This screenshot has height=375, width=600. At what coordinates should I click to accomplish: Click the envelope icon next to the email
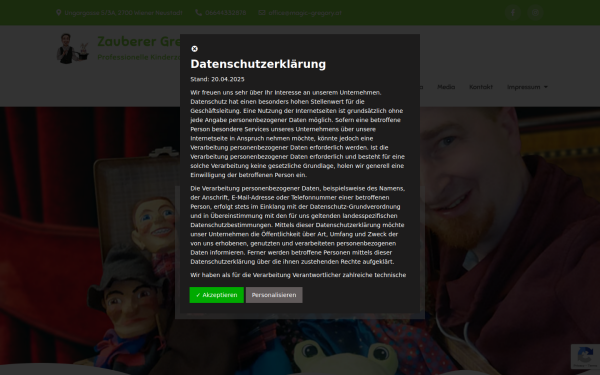pos(262,13)
